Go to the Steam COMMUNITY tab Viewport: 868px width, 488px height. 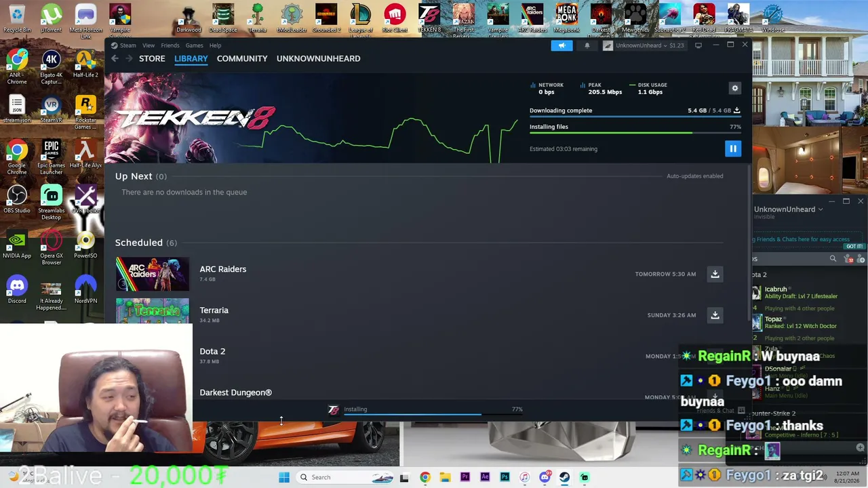point(242,58)
